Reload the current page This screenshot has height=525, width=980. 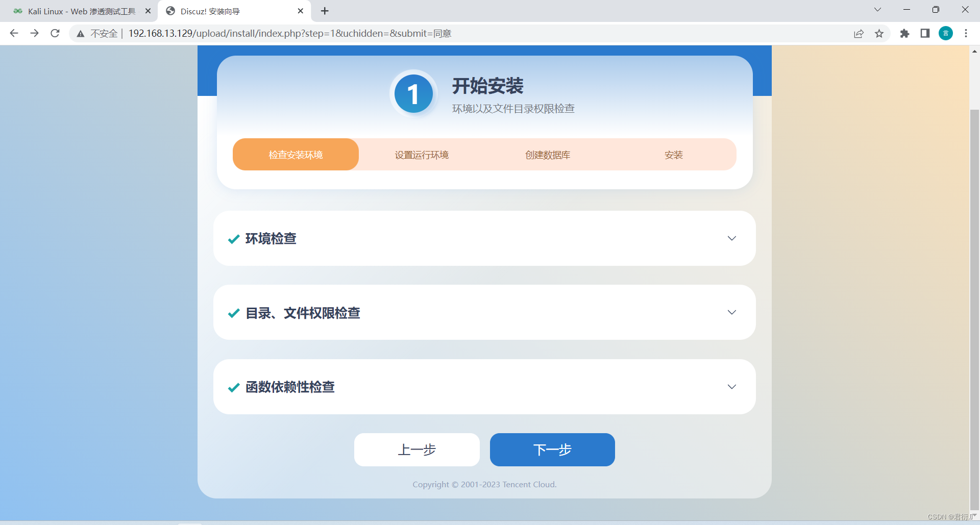click(x=55, y=33)
